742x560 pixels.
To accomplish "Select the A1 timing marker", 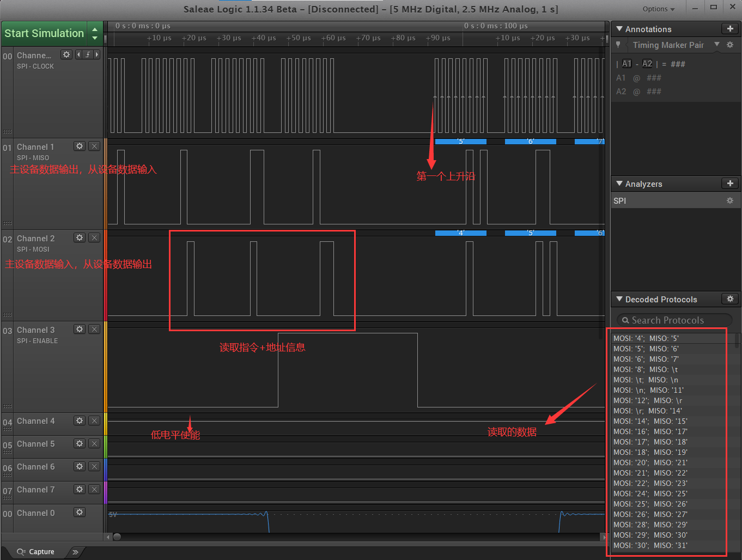I will point(627,63).
